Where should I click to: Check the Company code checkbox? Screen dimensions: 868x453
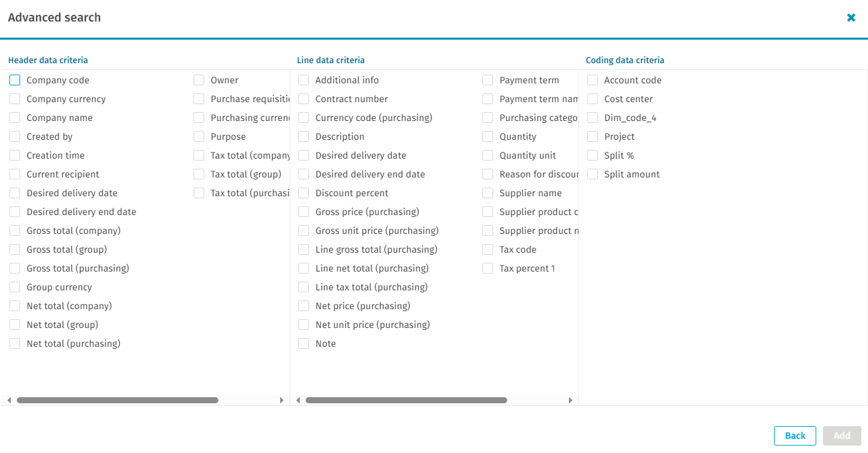pos(15,80)
